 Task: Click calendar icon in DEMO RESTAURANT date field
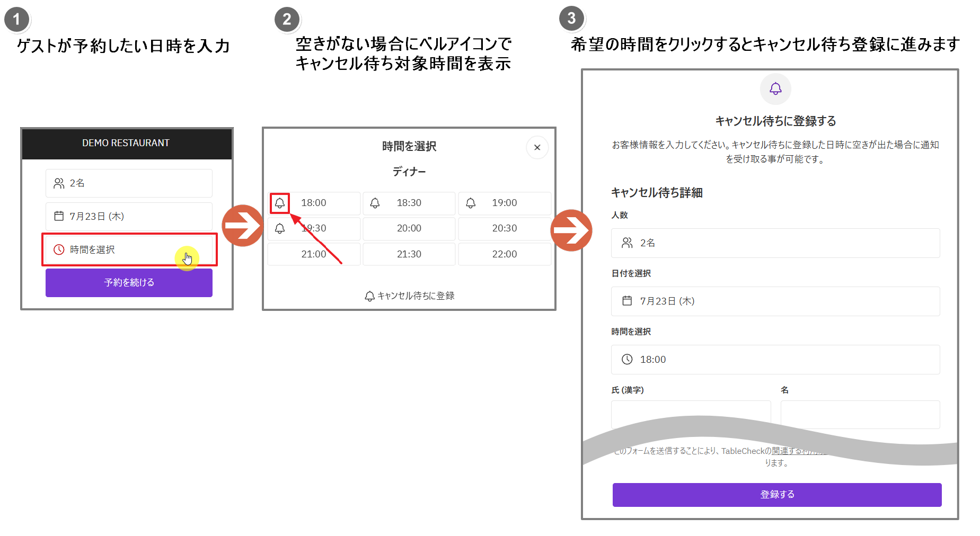pyautogui.click(x=59, y=216)
